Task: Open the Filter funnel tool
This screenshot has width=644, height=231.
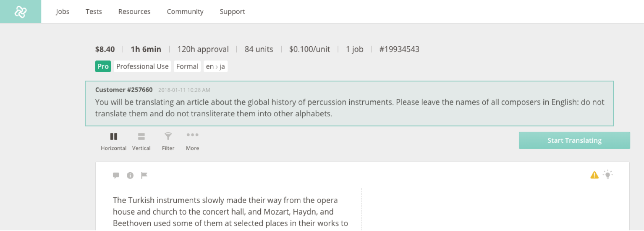Action: click(x=168, y=141)
